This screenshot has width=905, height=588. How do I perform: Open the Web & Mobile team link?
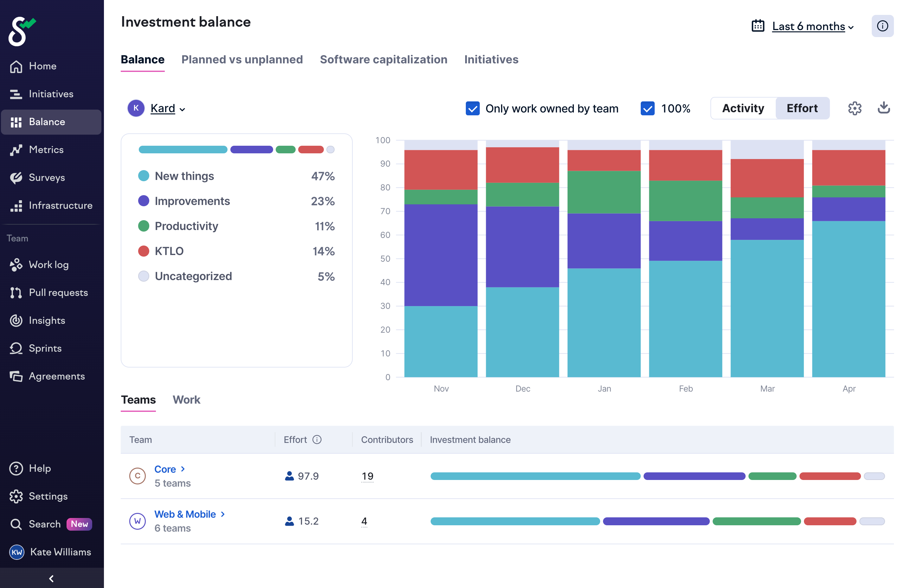pos(185,514)
